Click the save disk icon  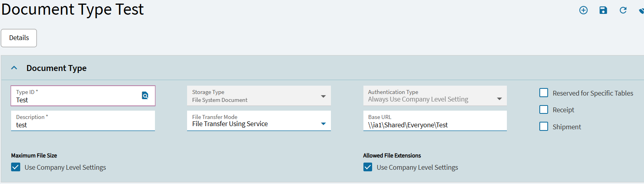coord(603,10)
